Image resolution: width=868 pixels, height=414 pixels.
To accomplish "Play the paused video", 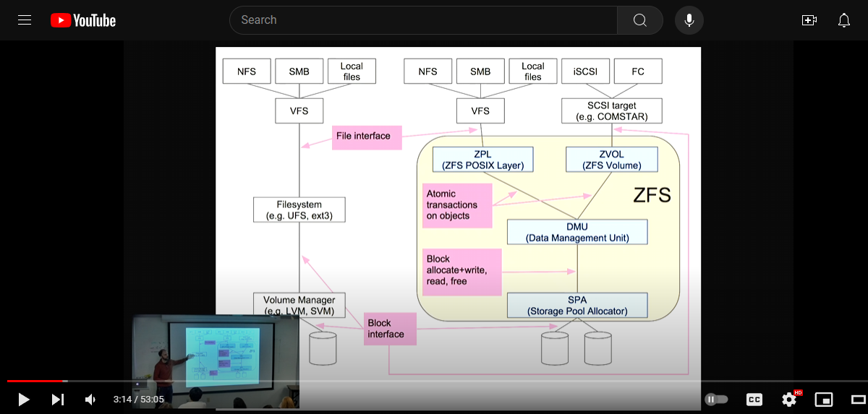I will click(23, 399).
